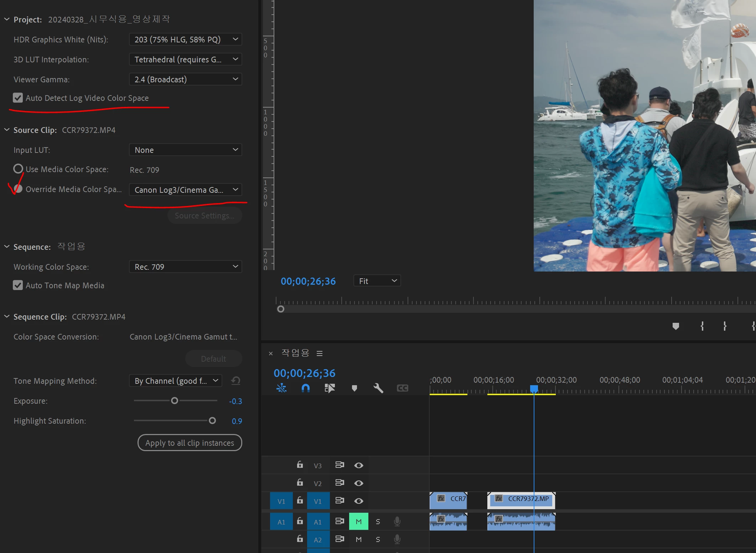This screenshot has width=756, height=553.
Task: Click the Linked Selection icon
Action: tap(330, 388)
